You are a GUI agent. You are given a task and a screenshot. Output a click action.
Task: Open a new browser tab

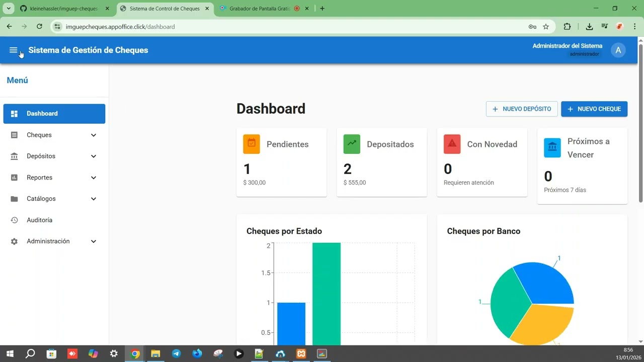[x=322, y=9]
